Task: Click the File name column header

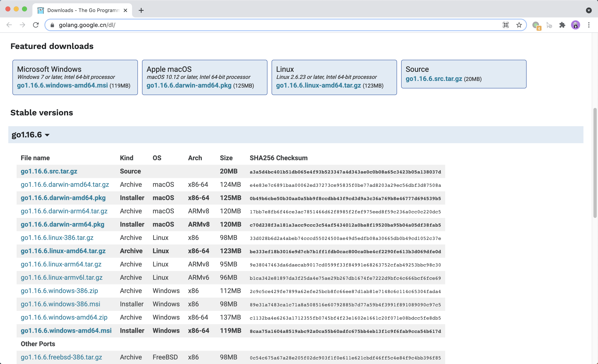Action: click(35, 158)
